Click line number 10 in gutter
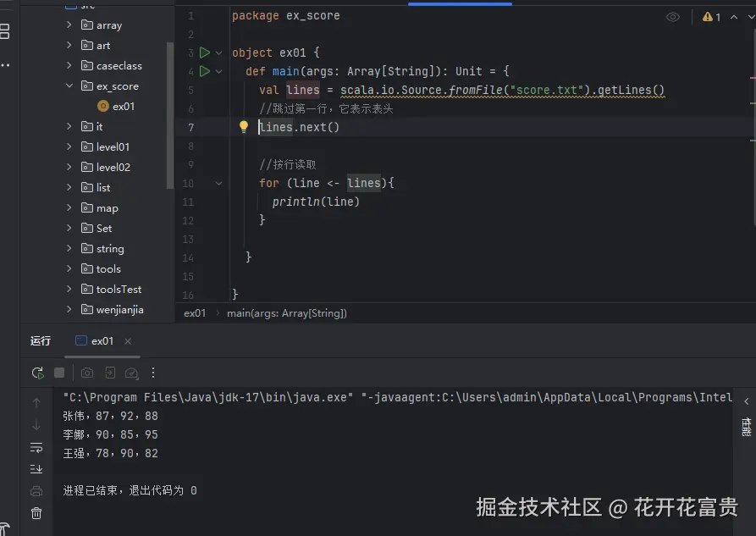 click(188, 184)
